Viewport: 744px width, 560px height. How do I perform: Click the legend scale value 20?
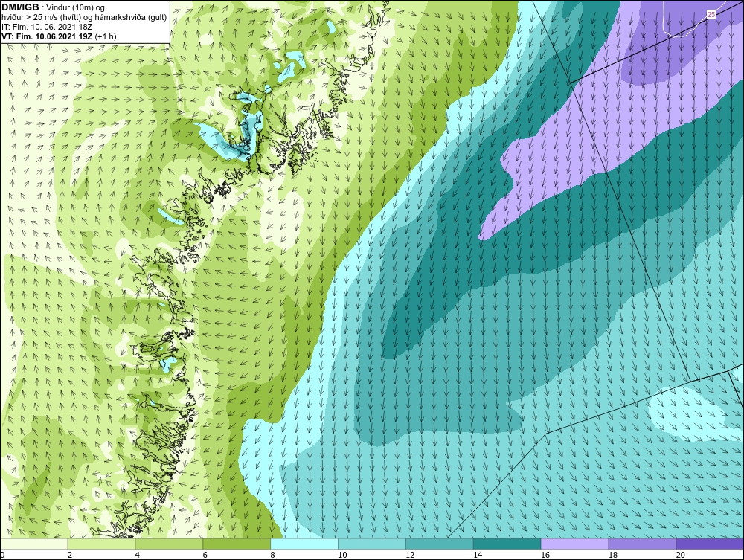pos(681,555)
